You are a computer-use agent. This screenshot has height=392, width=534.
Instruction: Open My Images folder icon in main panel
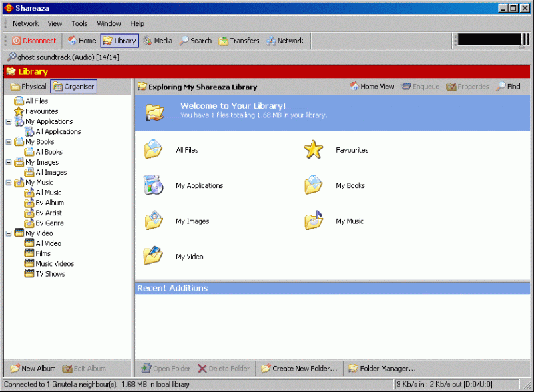click(154, 221)
